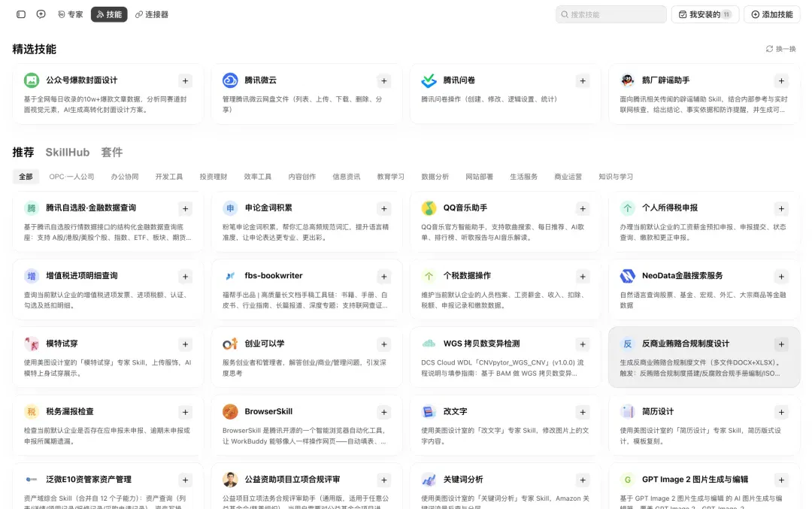
Task: Filter by 生活服务 category
Action: (523, 177)
